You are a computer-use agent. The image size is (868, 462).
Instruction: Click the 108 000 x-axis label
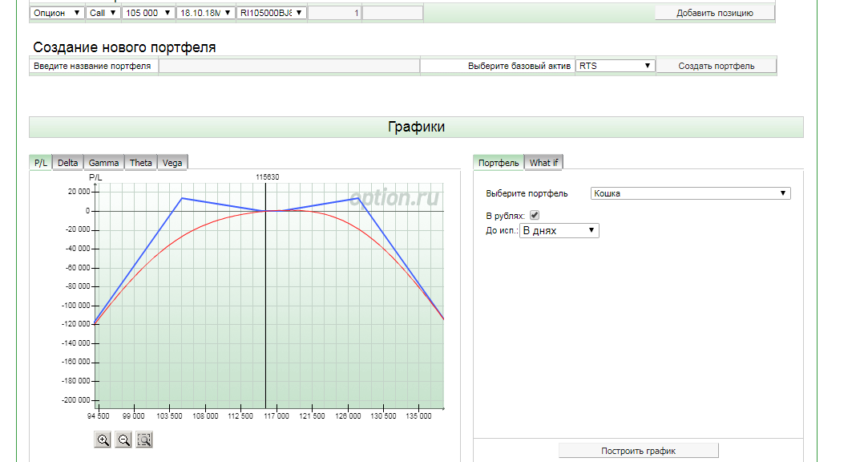[205, 416]
